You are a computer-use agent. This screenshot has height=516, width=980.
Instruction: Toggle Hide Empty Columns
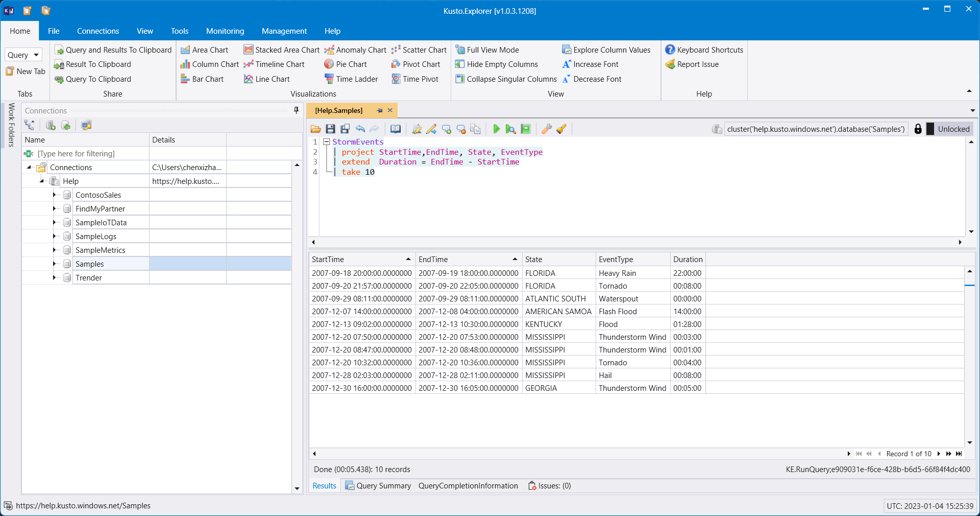(497, 64)
